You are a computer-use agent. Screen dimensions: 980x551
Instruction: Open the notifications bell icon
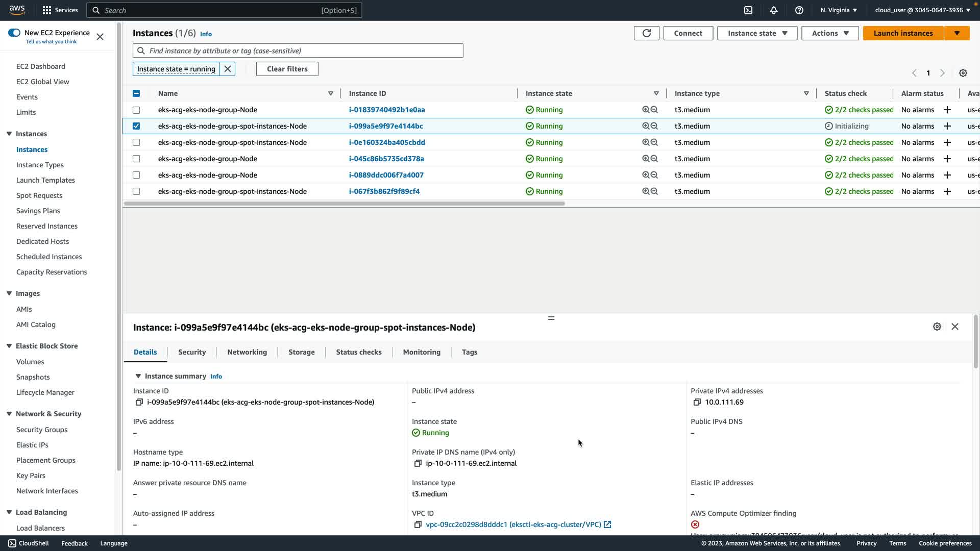[x=774, y=10]
